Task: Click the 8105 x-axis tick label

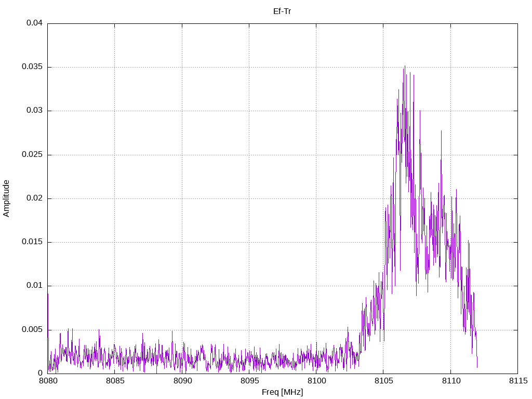Action: tap(384, 381)
